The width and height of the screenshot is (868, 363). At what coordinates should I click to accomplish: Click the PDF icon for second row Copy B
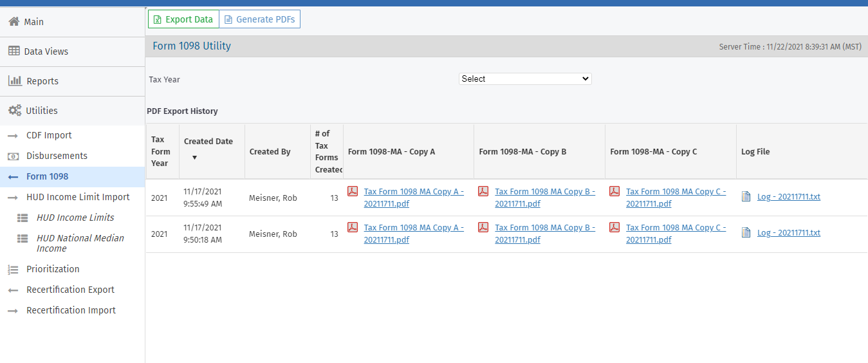tap(483, 227)
